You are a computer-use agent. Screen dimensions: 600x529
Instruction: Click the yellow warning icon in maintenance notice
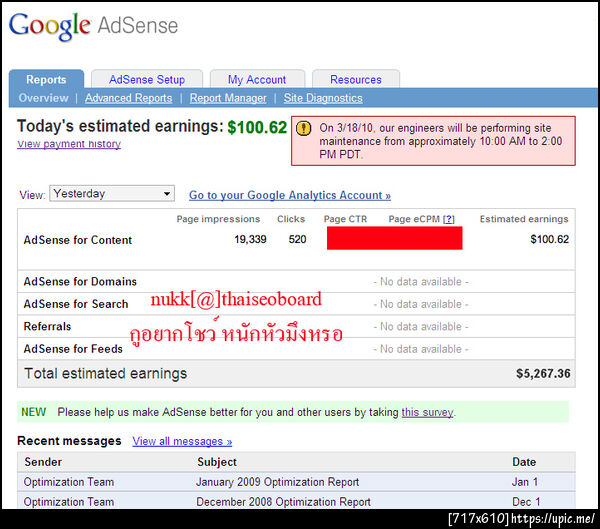pos(304,128)
